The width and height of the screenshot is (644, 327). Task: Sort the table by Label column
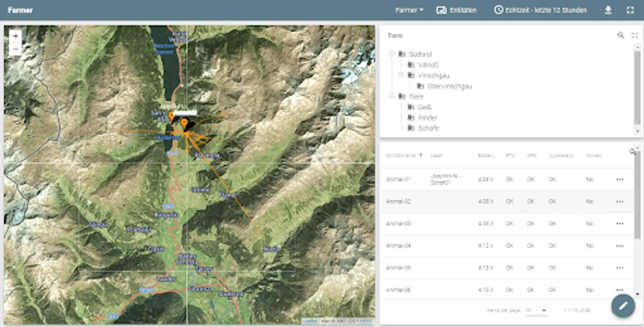coord(436,156)
